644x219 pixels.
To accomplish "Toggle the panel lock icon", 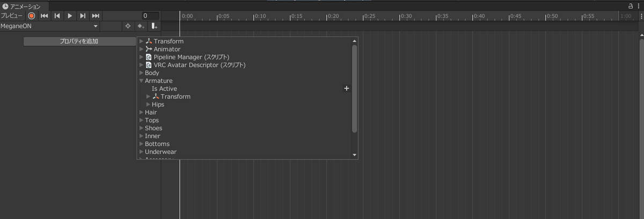I will point(631,6).
